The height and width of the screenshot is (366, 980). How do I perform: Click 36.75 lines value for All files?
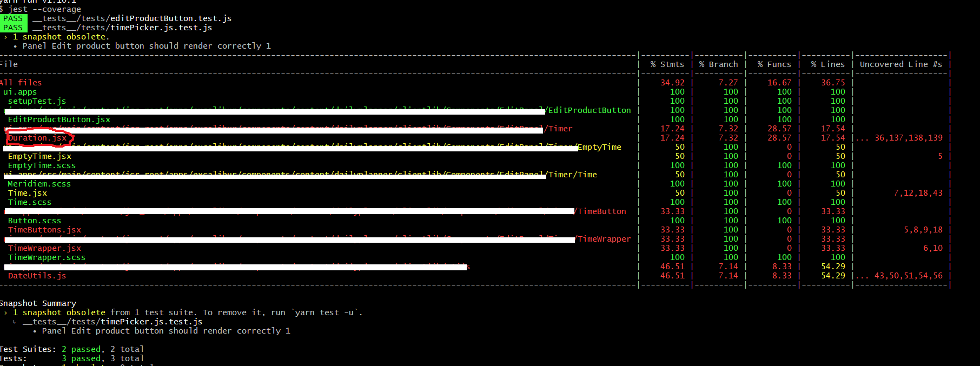click(x=833, y=83)
